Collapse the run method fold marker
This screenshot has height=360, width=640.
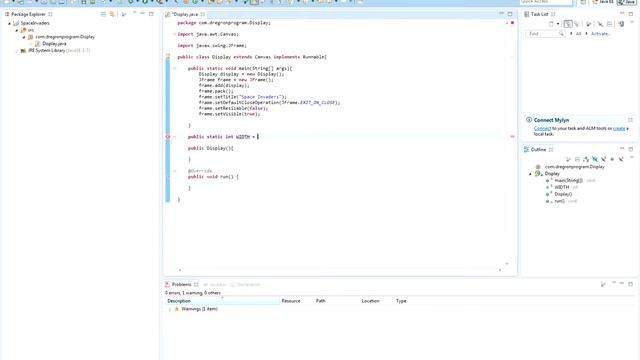coord(175,171)
